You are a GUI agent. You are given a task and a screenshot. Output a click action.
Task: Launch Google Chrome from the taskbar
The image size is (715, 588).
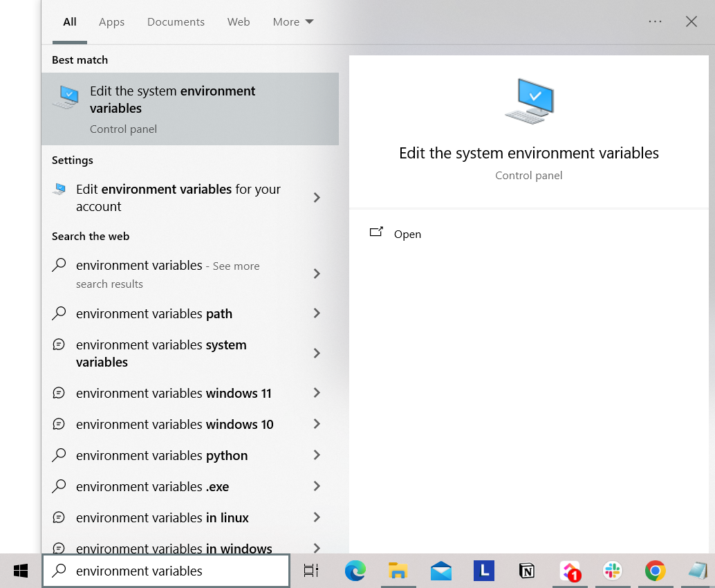point(655,571)
